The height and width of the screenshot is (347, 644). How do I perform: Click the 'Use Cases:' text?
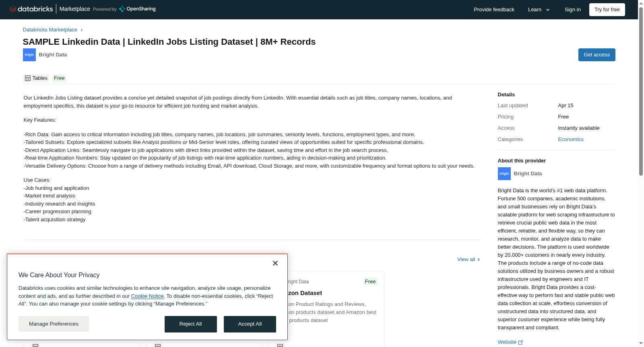pyautogui.click(x=37, y=180)
